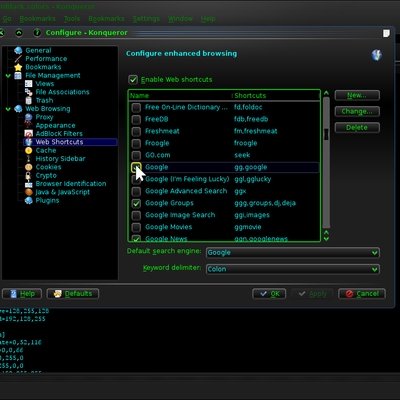Enable the Froogle shortcut checkbox
Screen dimensions: 400x400
click(136, 143)
